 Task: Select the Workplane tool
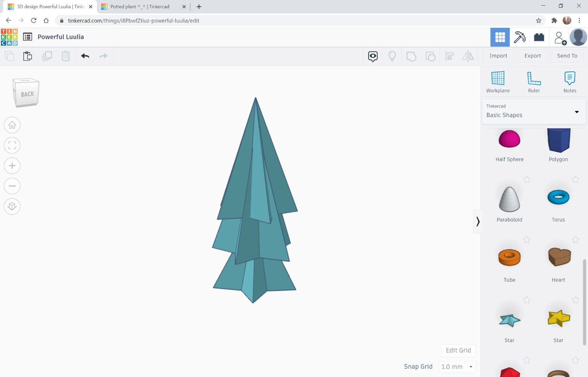point(498,82)
